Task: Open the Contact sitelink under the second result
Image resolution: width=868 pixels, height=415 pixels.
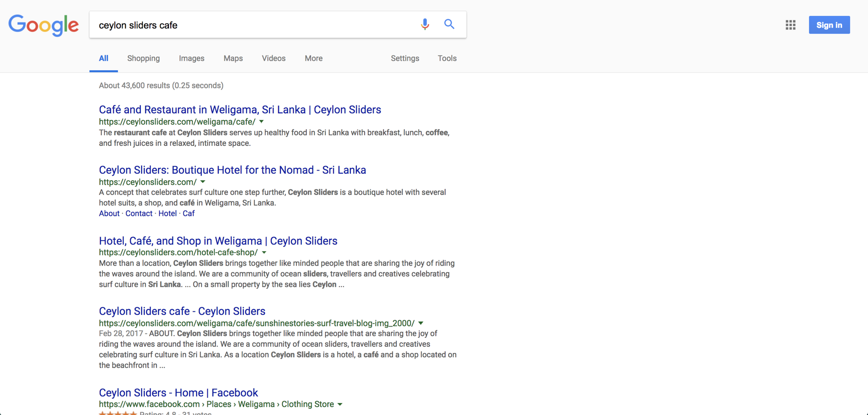Action: pyautogui.click(x=139, y=213)
